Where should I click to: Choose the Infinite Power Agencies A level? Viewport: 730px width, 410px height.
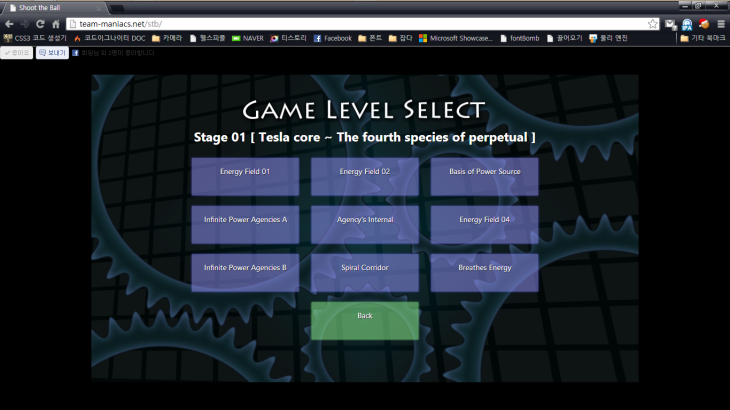tap(245, 224)
